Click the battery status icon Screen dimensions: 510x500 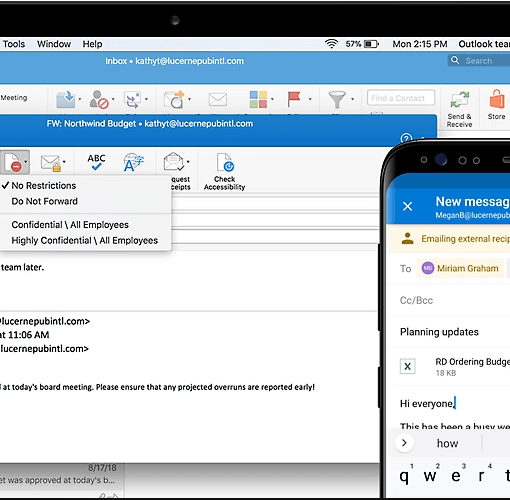(x=371, y=44)
